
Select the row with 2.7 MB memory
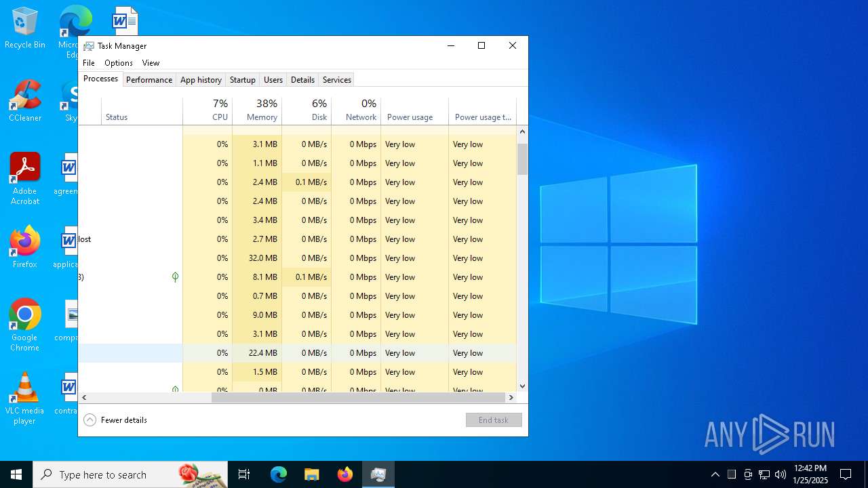point(297,239)
